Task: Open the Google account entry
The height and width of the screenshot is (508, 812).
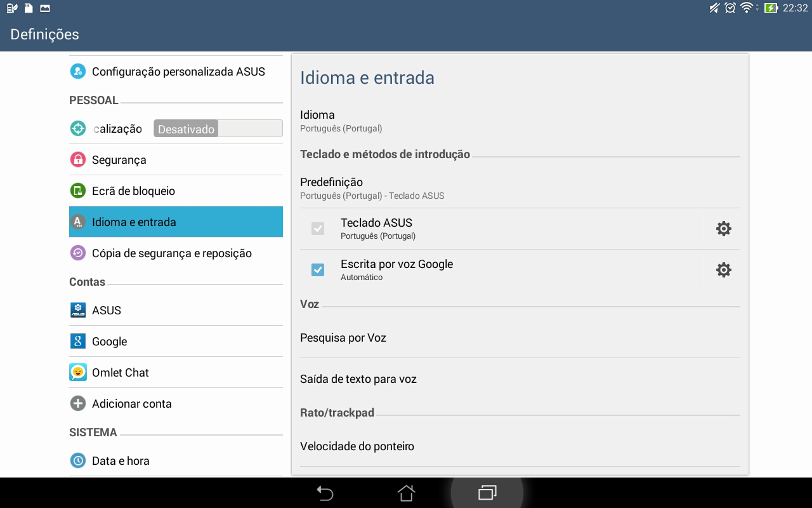Action: pos(176,341)
